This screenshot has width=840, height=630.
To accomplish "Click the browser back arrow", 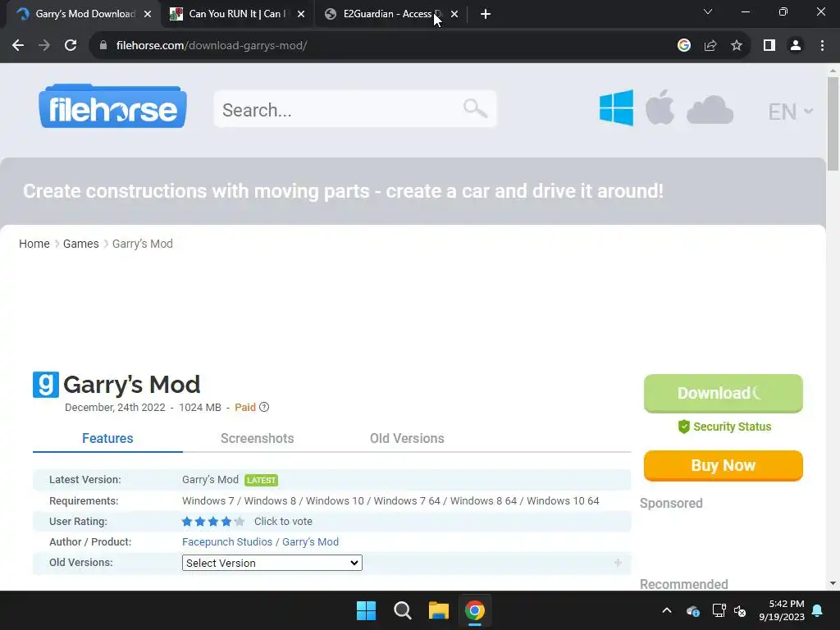I will [x=18, y=46].
